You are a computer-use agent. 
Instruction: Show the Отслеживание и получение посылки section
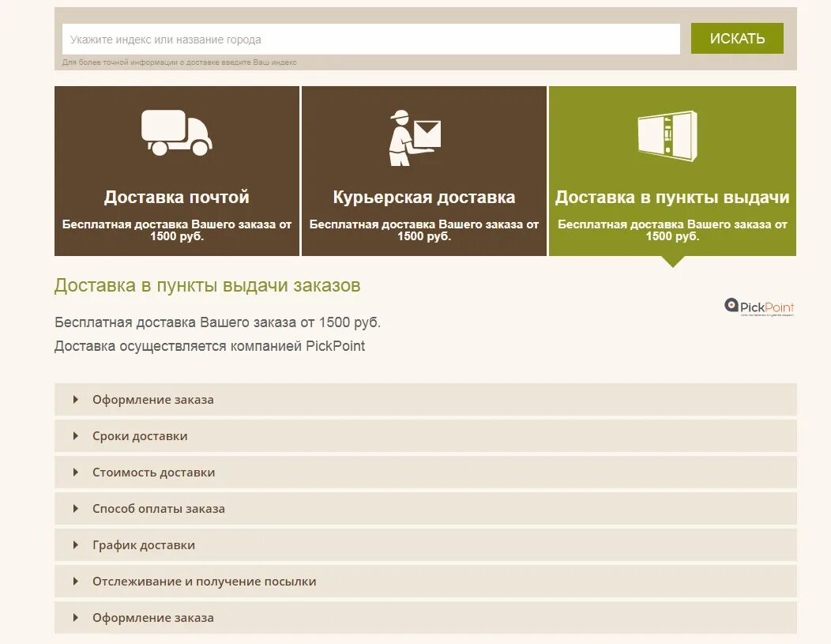point(426,582)
